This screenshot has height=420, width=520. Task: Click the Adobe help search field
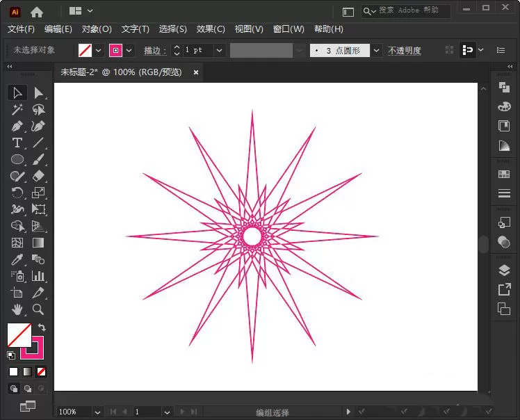pos(406,11)
